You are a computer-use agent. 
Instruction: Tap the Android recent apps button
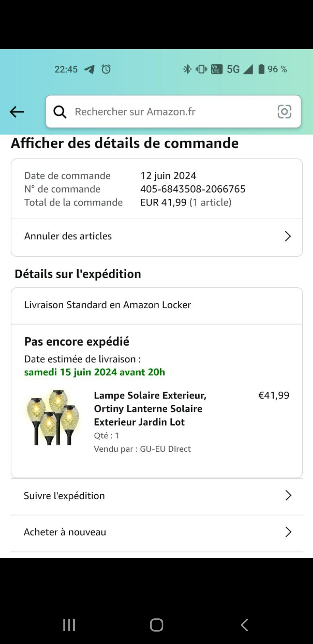coord(69,625)
